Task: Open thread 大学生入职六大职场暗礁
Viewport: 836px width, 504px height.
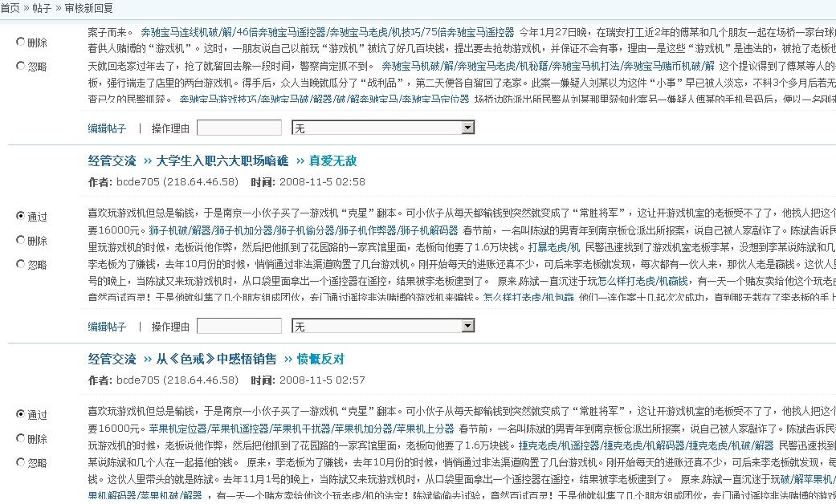Action: (222, 161)
